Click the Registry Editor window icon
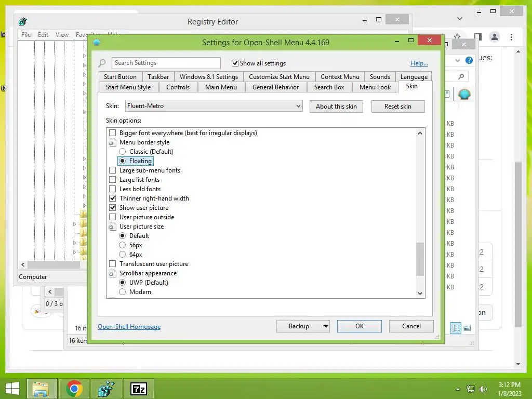This screenshot has width=532, height=399. 23,22
